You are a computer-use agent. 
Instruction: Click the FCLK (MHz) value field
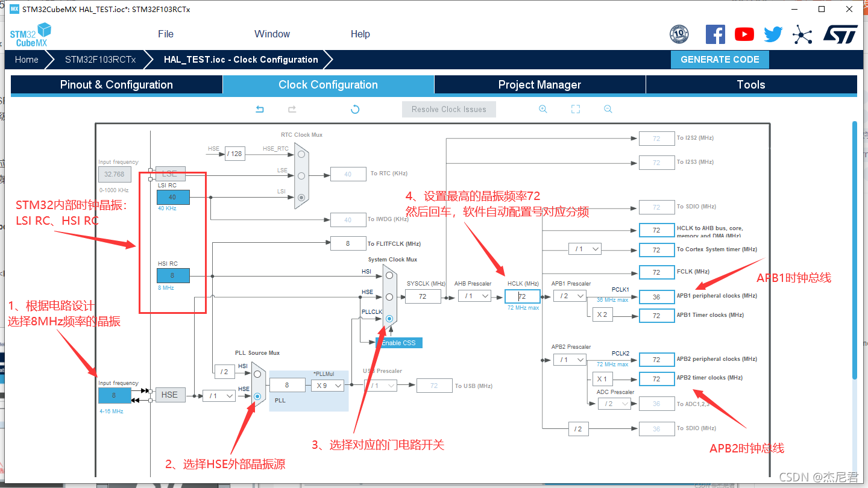[656, 272]
